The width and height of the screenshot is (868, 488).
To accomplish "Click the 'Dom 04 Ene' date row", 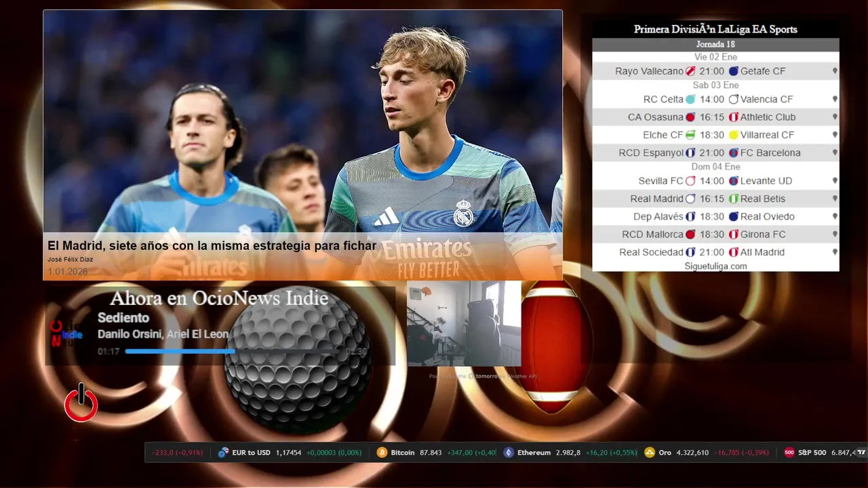I will click(x=715, y=167).
